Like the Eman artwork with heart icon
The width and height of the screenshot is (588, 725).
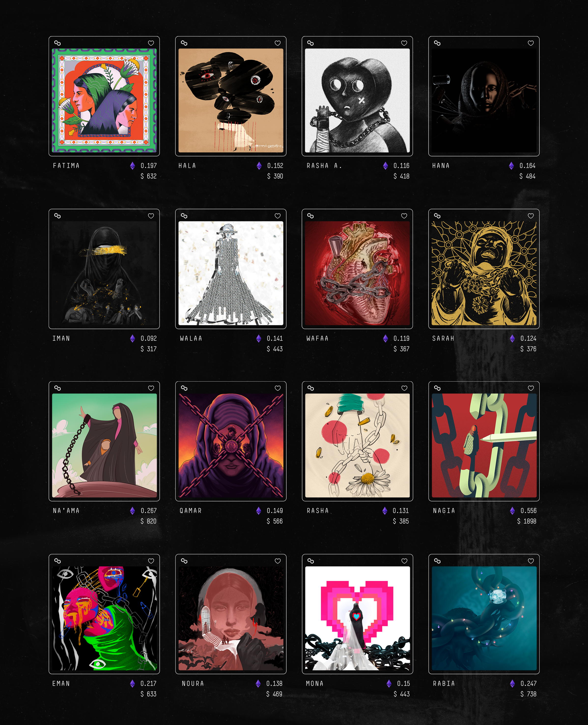coord(151,561)
